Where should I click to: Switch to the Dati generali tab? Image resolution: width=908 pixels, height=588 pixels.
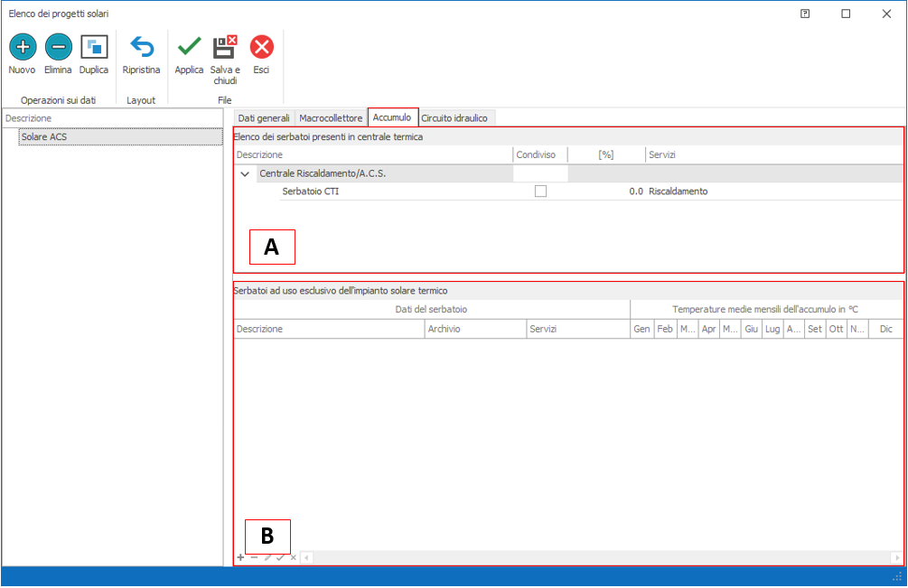[263, 118]
